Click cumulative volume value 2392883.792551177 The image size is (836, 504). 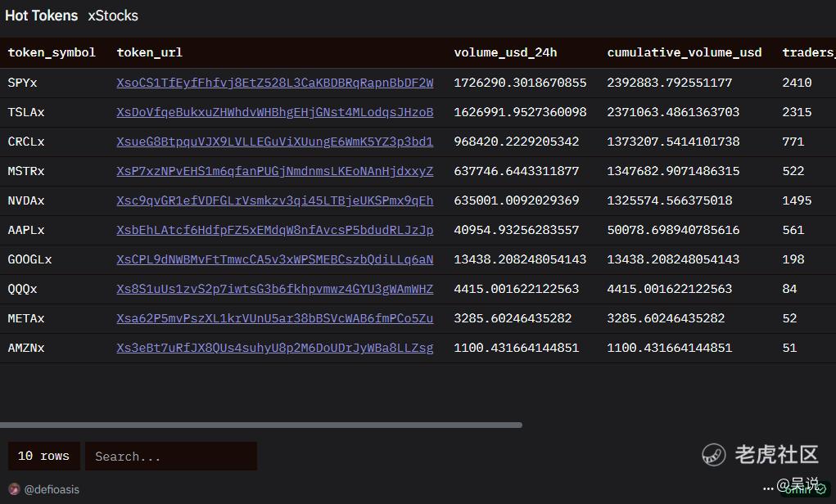[670, 83]
